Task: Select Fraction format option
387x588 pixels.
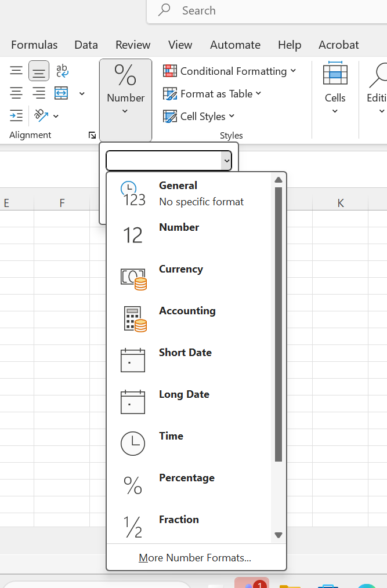Action: click(x=189, y=525)
